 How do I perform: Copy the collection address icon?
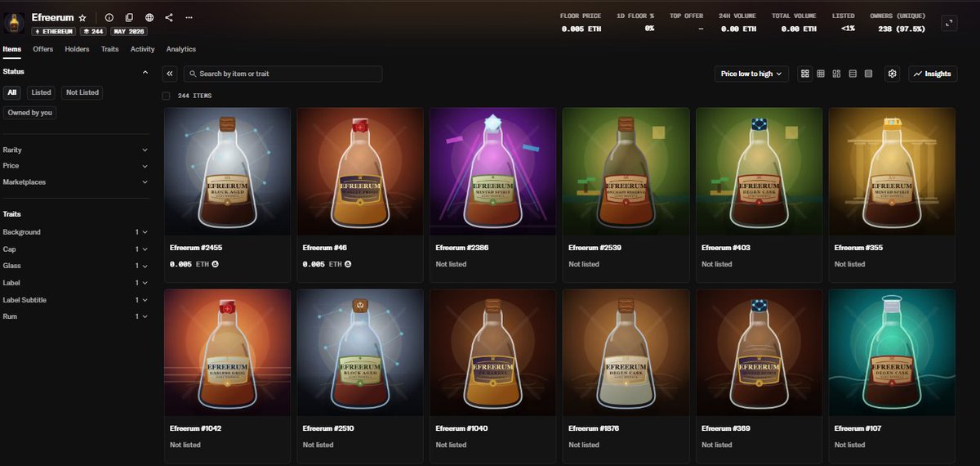[x=129, y=17]
